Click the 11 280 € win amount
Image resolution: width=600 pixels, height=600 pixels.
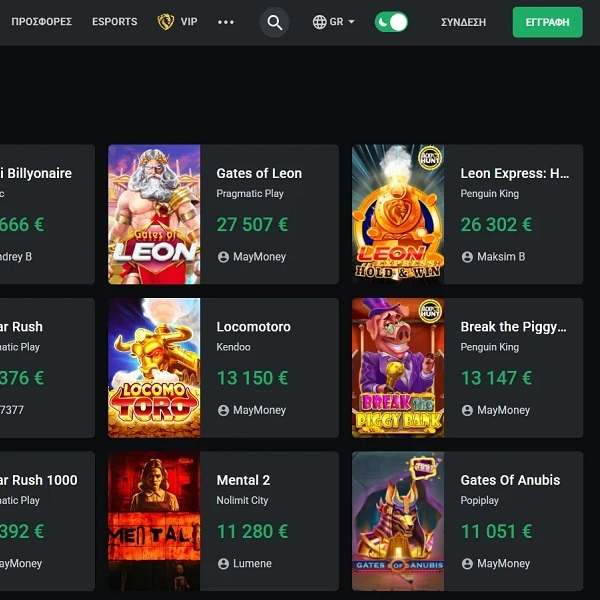252,532
